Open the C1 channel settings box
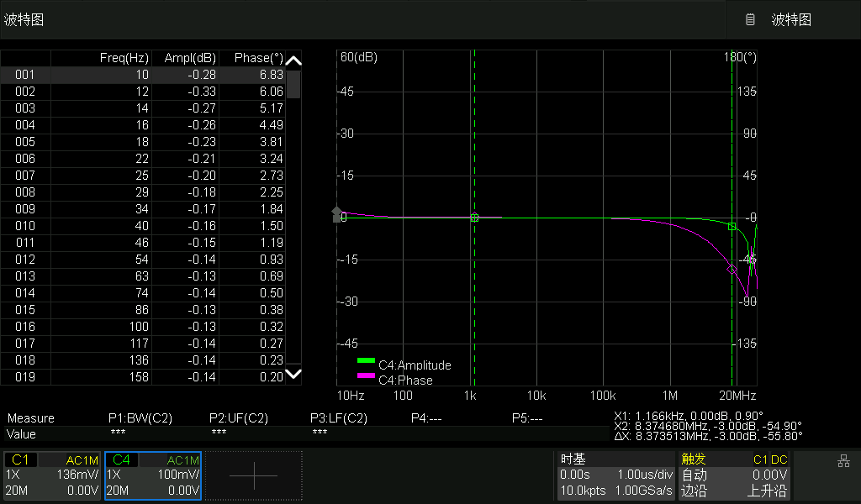Image resolution: width=861 pixels, height=504 pixels. pyautogui.click(x=52, y=475)
